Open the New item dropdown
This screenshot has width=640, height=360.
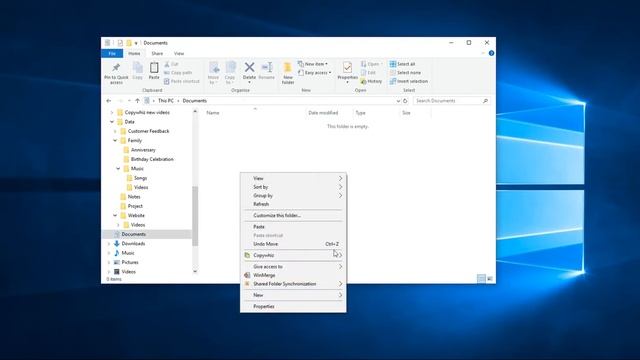pyautogui.click(x=313, y=64)
